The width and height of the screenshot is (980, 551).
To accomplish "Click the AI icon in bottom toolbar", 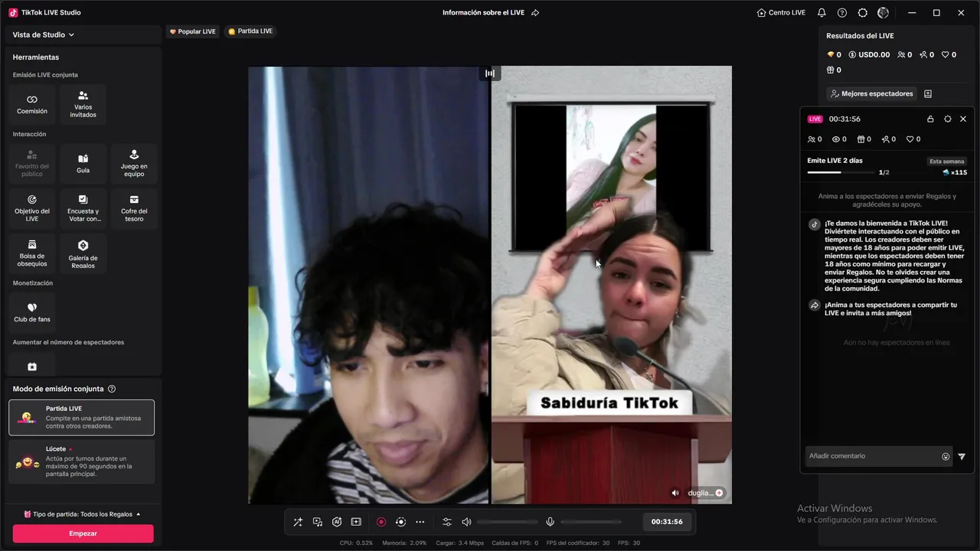I will pos(337,522).
